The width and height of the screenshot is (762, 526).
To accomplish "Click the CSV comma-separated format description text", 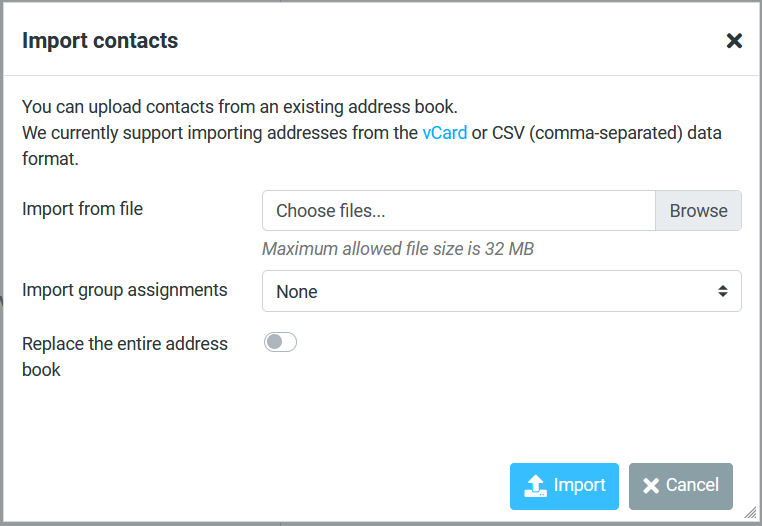I will [606, 132].
